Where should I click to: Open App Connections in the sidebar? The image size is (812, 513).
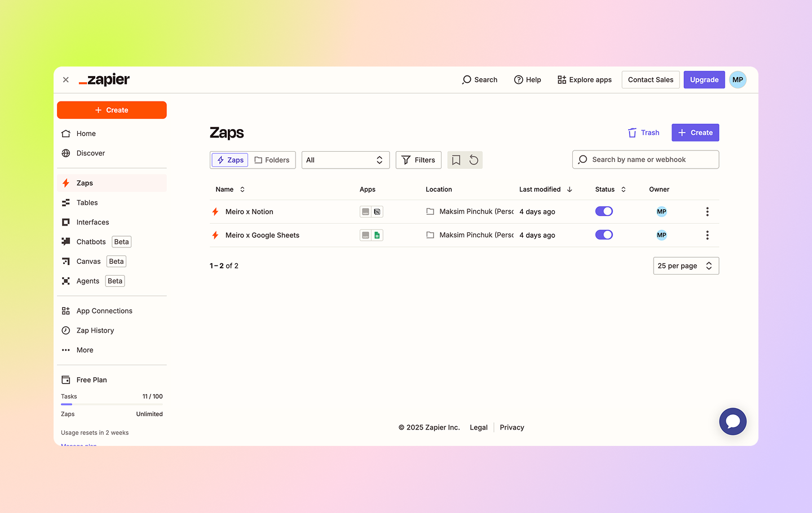tap(112, 311)
